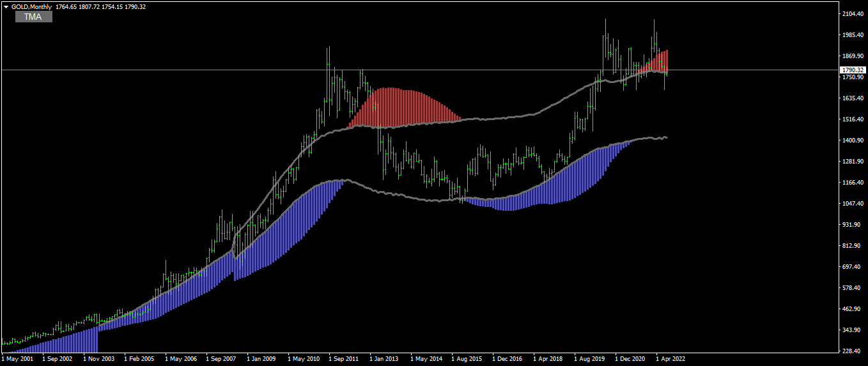Click the red histogram at the 2022 price peak
The image size is (868, 366).
(658, 61)
